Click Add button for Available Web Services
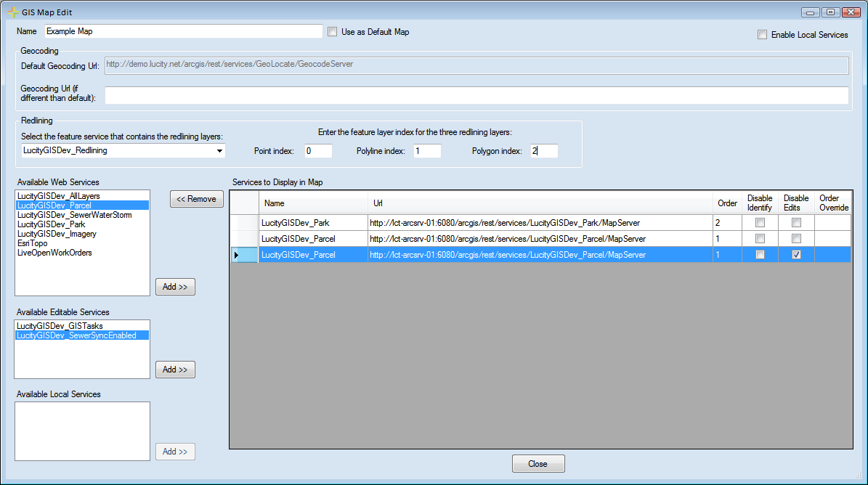The width and height of the screenshot is (868, 485). [x=175, y=287]
